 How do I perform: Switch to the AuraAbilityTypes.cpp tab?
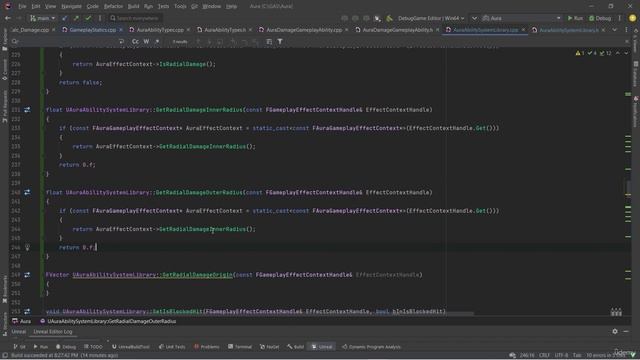coord(160,30)
